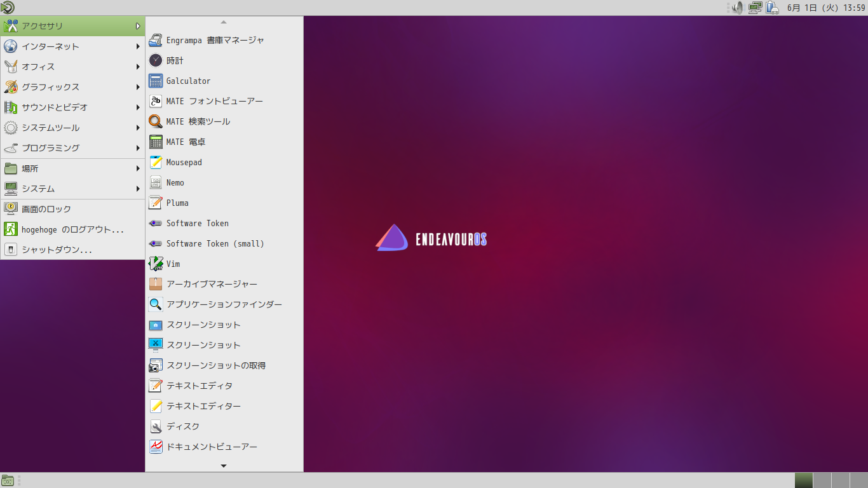Select プログラミング menu category
Screen dimensions: 868x488
72,148
